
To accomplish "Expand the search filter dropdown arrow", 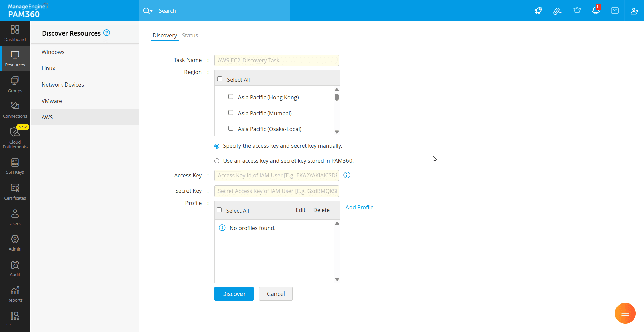I will [151, 11].
